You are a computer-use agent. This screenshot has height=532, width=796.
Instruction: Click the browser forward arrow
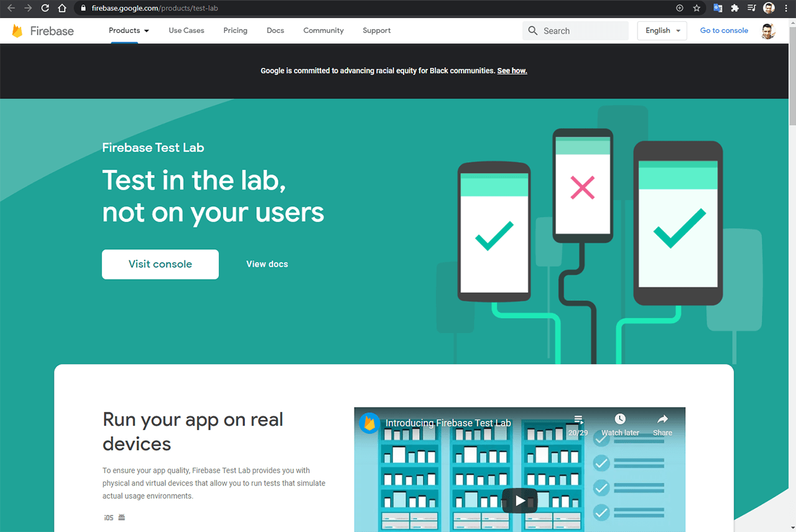(27, 8)
